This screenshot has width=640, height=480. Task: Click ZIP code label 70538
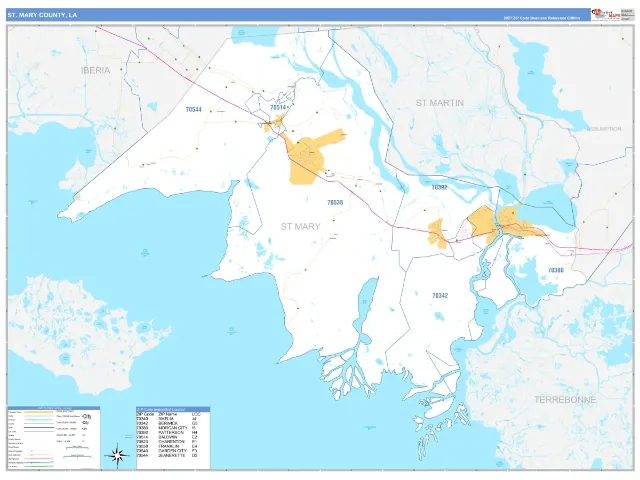(335, 202)
